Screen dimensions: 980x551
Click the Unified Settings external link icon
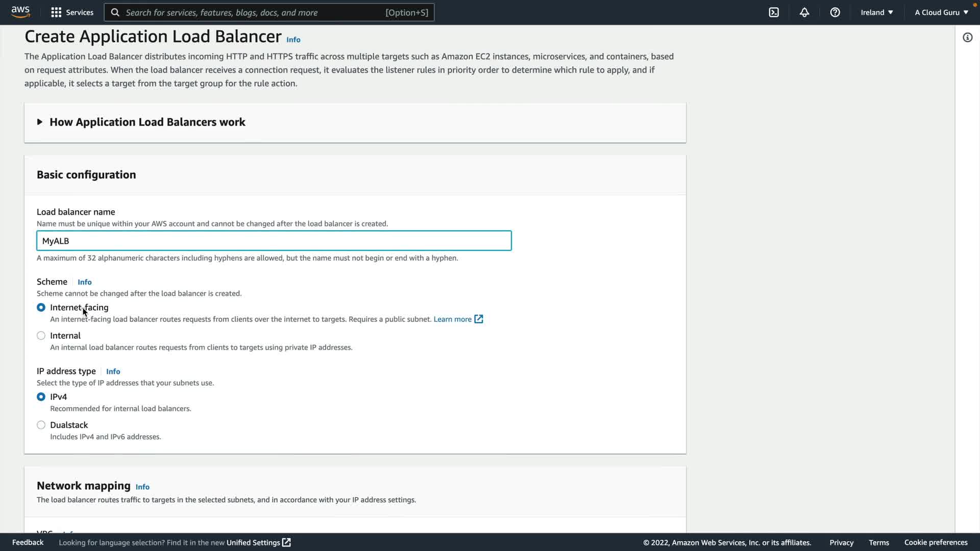click(x=286, y=542)
